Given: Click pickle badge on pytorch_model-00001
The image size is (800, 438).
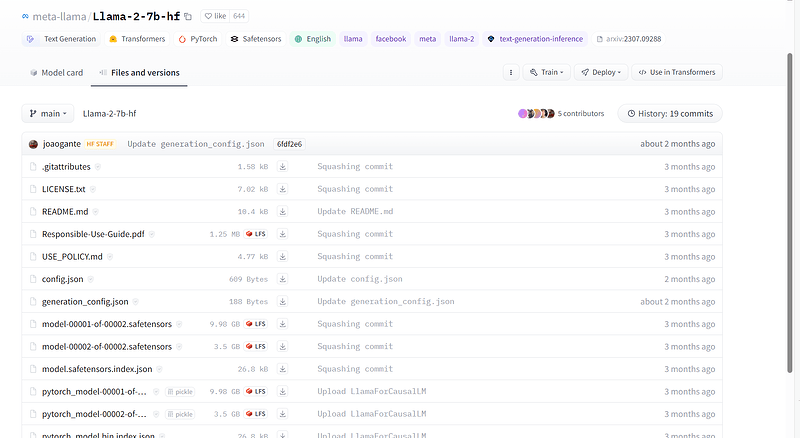Looking at the screenshot, I should tap(180, 392).
